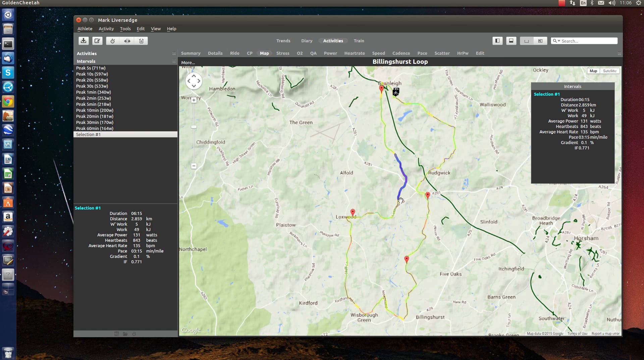The height and width of the screenshot is (360, 644).
Task: Click the red marker at Loxwood
Action: [353, 213]
